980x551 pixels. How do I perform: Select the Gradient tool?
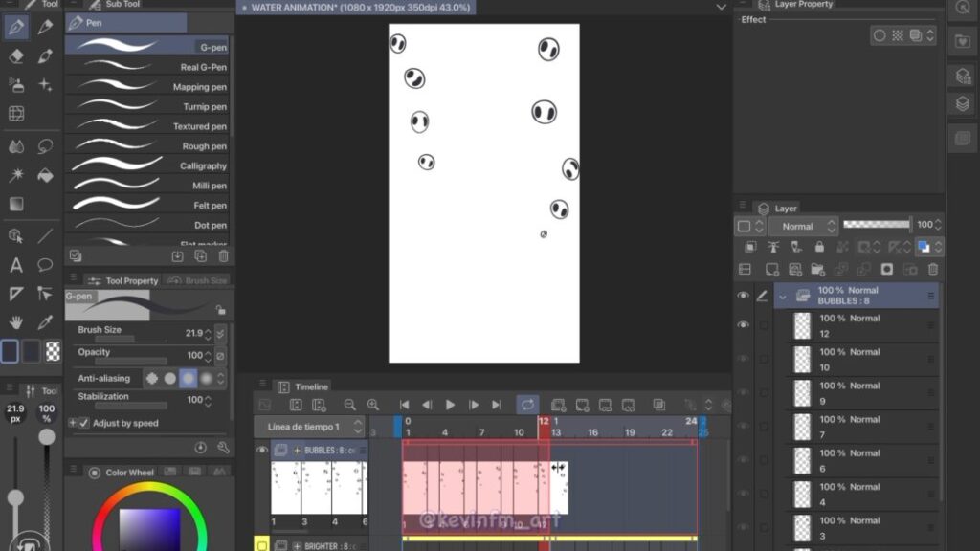(16, 204)
